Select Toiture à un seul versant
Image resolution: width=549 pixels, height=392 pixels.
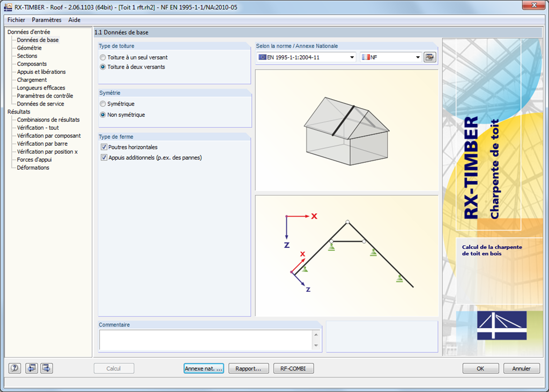point(133,57)
